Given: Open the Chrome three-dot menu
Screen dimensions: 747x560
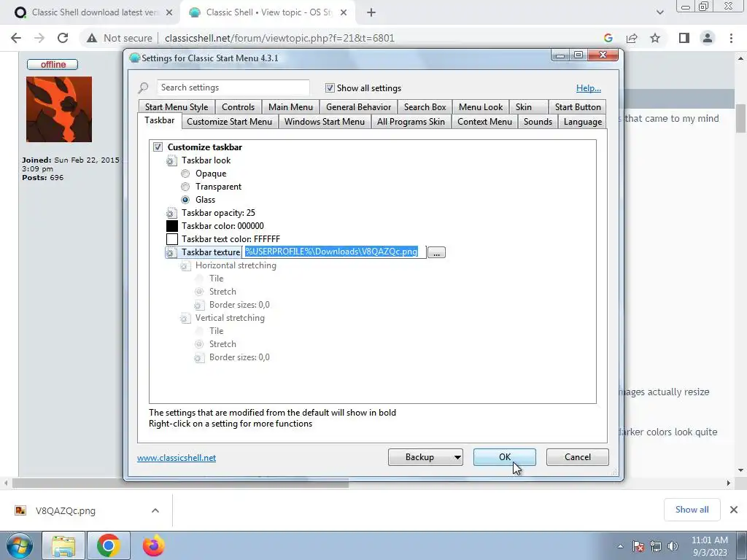Looking at the screenshot, I should coord(731,38).
